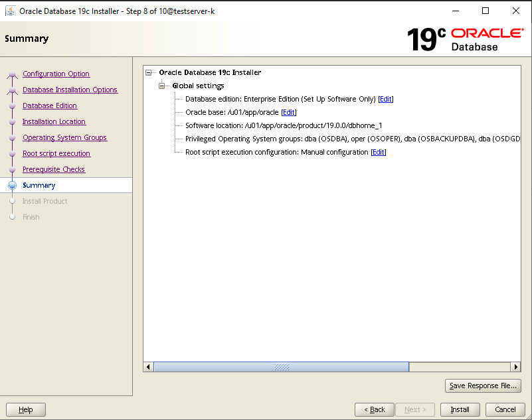The height and width of the screenshot is (420, 532).
Task: Edit the Oracle base path
Action: click(x=289, y=112)
